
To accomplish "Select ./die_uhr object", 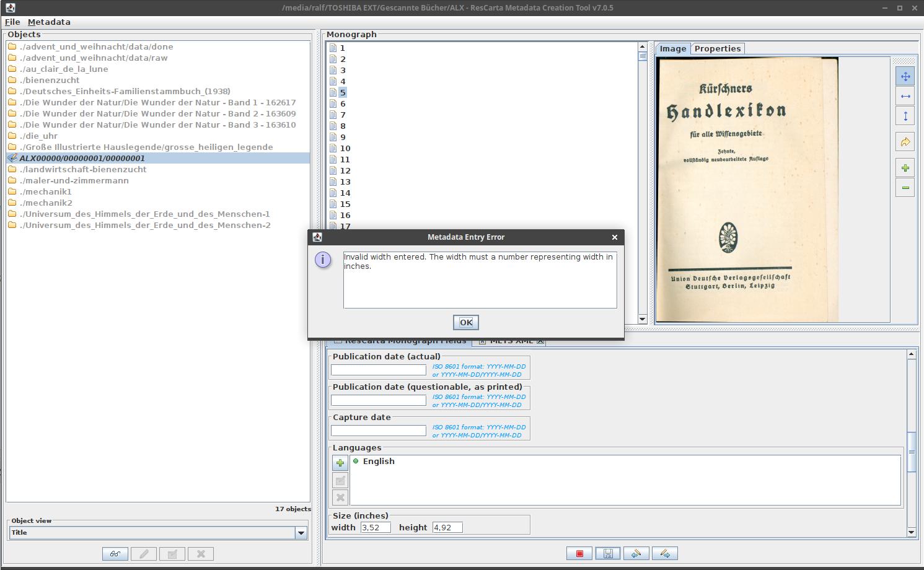I will pyautogui.click(x=38, y=136).
